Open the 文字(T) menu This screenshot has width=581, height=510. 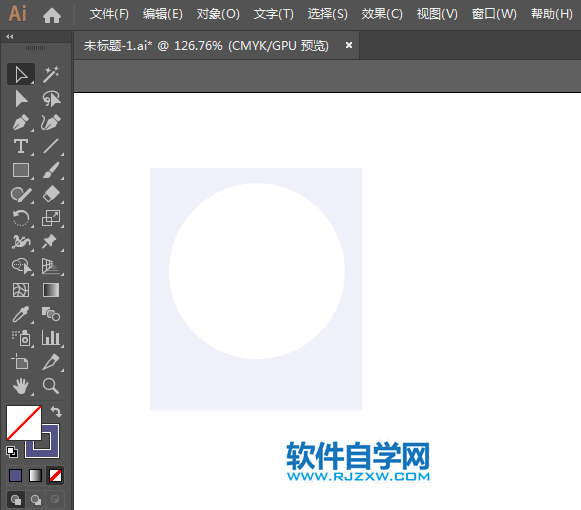click(273, 14)
